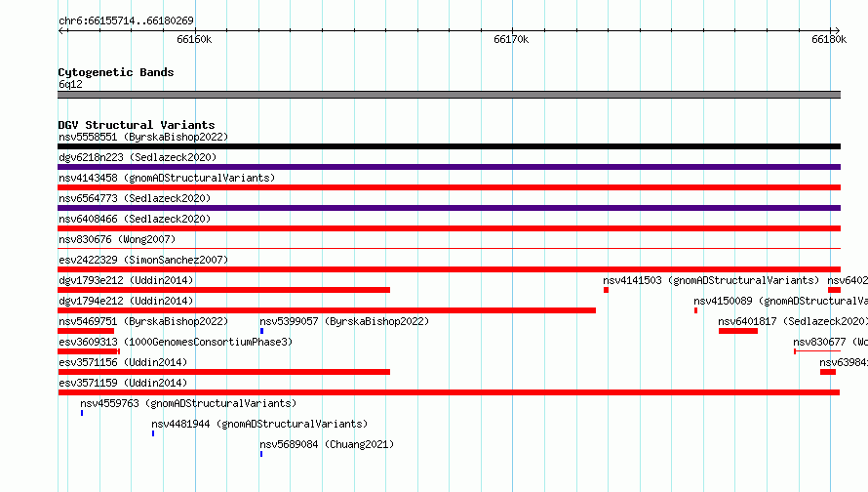Click the right arrow of the ruler
Screen dimensions: 868x492
click(x=837, y=30)
